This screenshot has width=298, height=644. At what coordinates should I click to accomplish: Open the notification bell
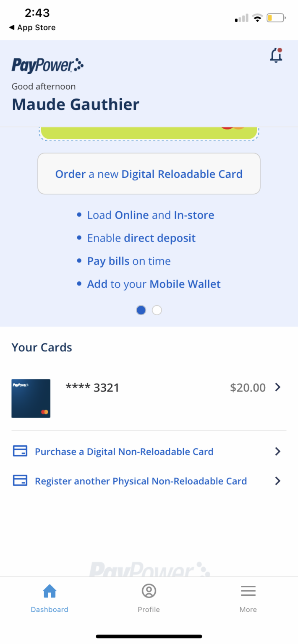(x=276, y=55)
